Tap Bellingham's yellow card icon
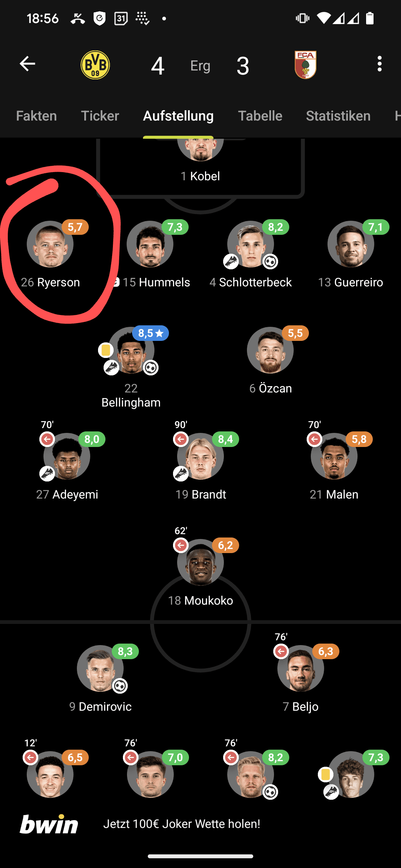The height and width of the screenshot is (868, 401). 105,350
